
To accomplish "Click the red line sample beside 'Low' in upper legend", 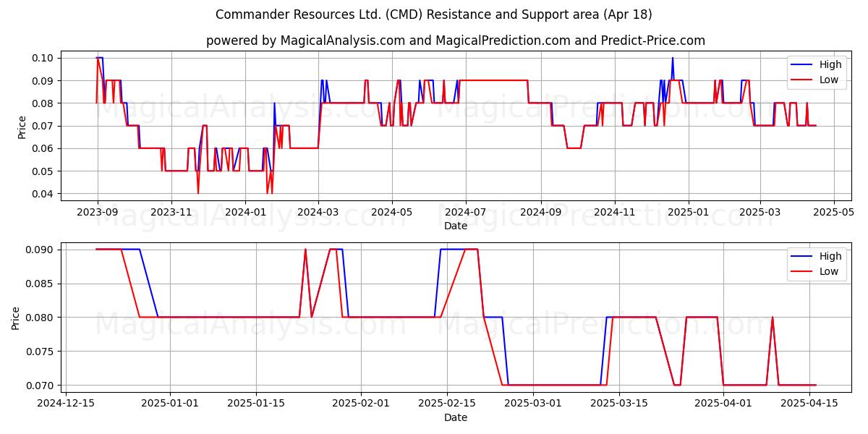I will pyautogui.click(x=801, y=80).
